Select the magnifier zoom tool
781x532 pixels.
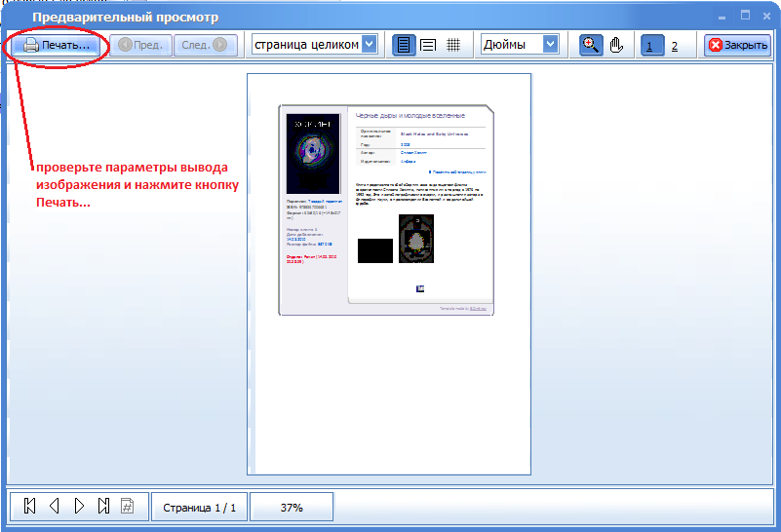591,45
